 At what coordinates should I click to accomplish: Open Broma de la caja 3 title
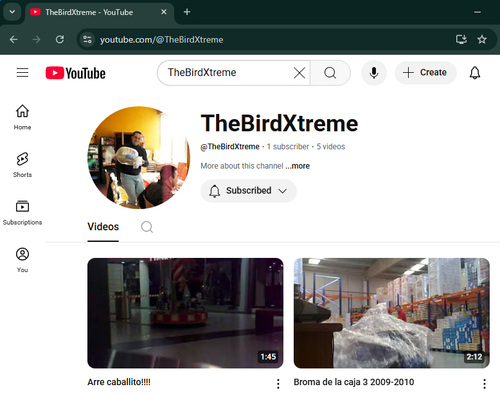pos(354,382)
